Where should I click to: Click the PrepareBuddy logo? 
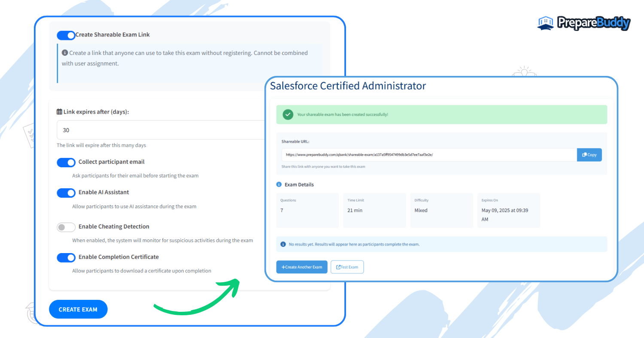click(x=583, y=23)
